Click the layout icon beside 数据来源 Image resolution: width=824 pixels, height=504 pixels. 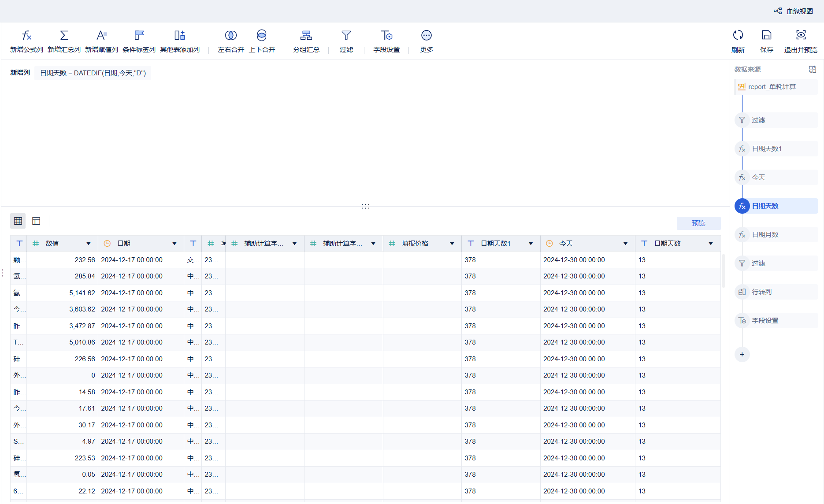tap(813, 69)
